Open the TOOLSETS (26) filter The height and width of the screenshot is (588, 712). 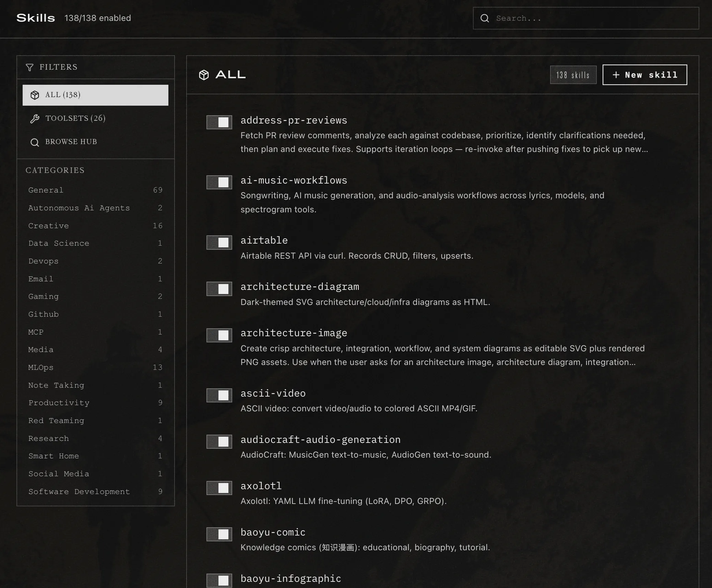(x=95, y=118)
